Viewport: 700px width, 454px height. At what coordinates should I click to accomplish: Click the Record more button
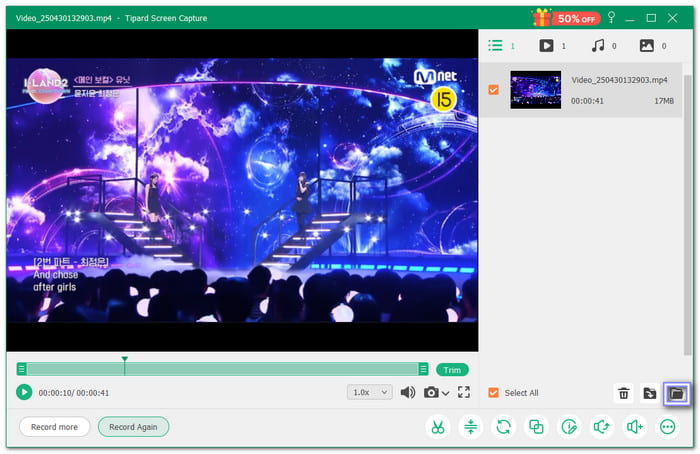pos(54,427)
